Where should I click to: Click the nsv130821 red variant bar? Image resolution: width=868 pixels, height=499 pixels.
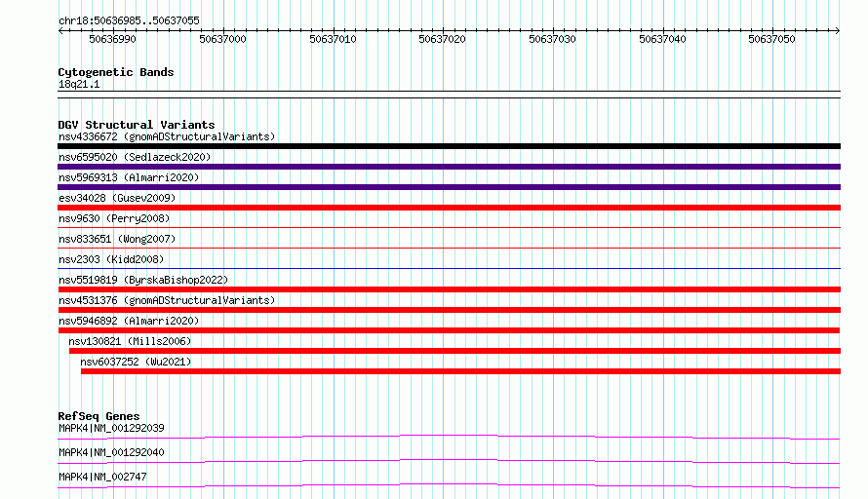tap(455, 351)
